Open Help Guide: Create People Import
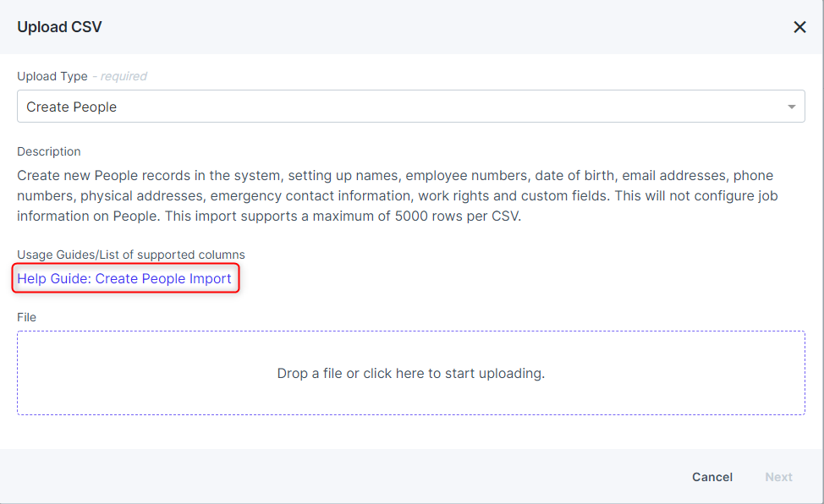The image size is (824, 504). point(124,277)
